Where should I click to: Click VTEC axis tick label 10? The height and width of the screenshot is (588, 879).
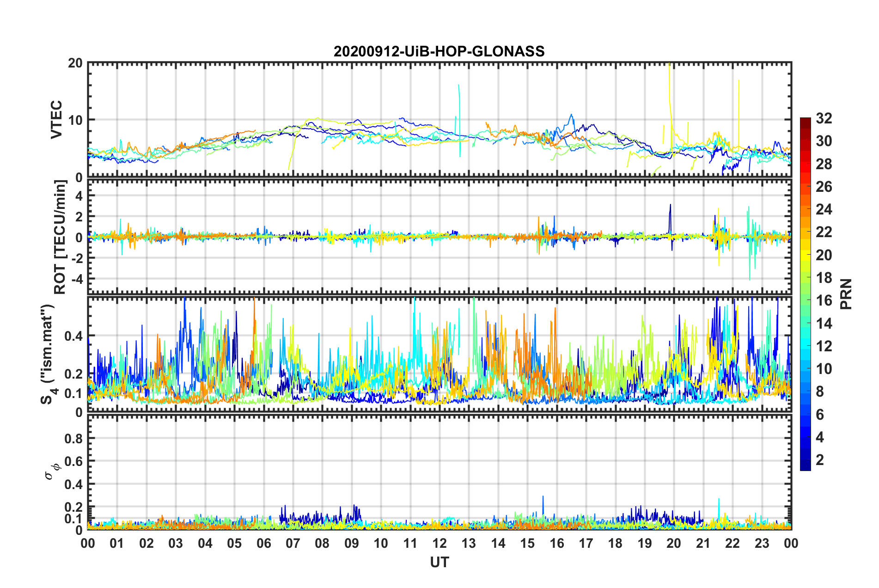pos(75,120)
